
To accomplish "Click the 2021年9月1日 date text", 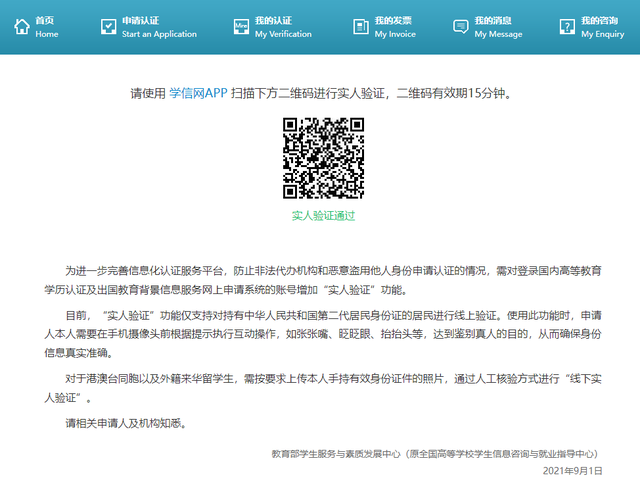I will pos(572,471).
